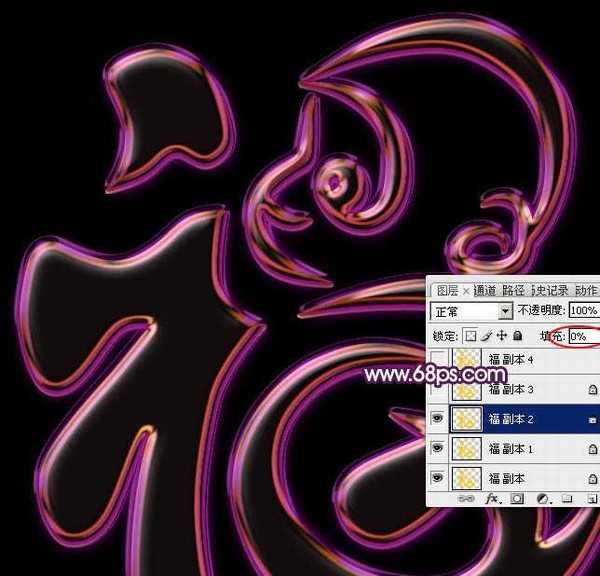Open the fx layer style menu

pos(492,497)
